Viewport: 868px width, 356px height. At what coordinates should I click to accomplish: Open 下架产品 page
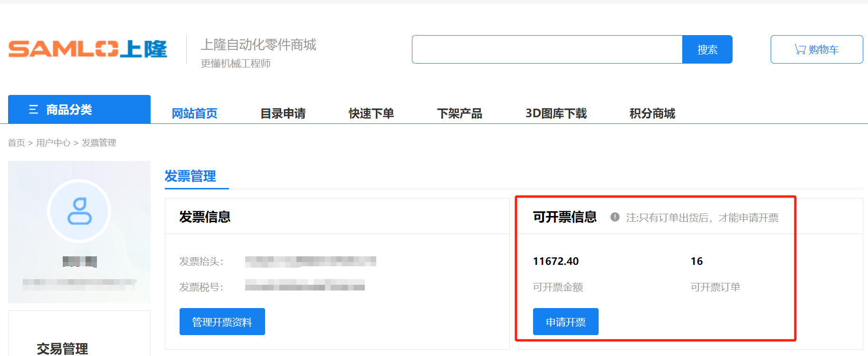click(459, 113)
